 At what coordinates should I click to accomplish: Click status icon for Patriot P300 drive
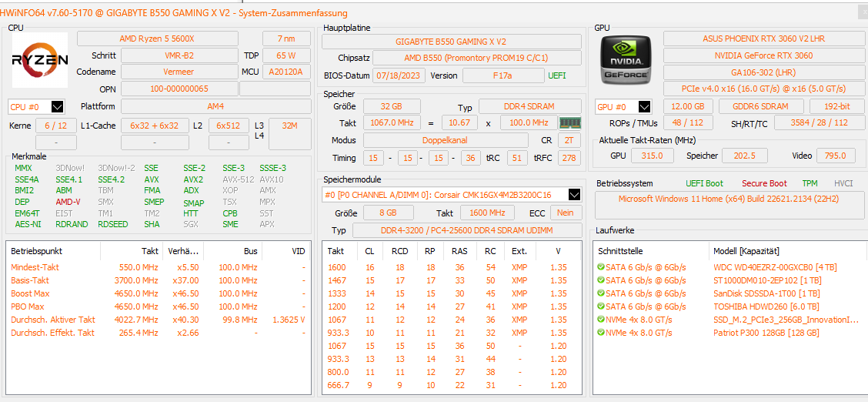click(x=601, y=333)
